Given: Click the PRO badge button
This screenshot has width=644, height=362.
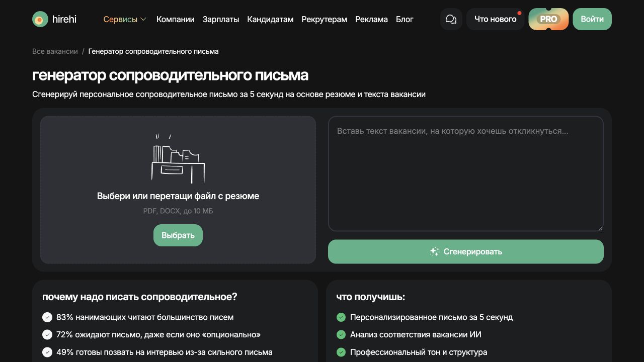Looking at the screenshot, I should pos(548,19).
